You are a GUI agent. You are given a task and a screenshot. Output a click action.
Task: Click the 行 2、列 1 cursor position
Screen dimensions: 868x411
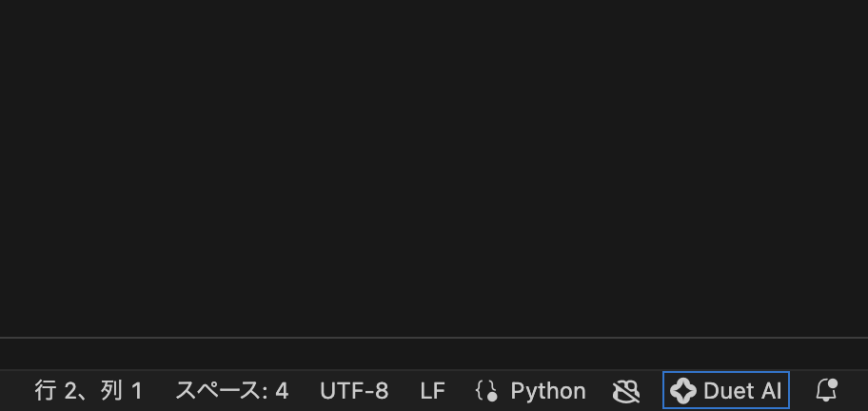pyautogui.click(x=89, y=391)
